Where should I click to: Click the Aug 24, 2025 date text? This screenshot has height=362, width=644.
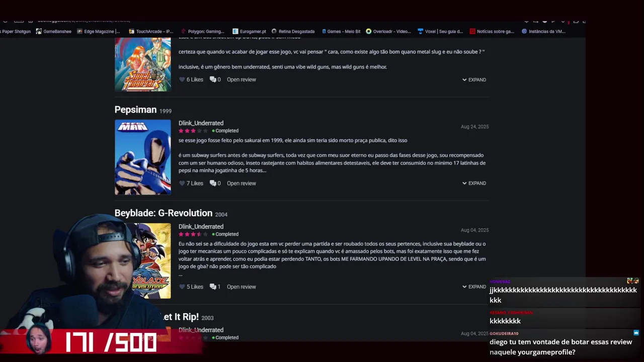[474, 127]
